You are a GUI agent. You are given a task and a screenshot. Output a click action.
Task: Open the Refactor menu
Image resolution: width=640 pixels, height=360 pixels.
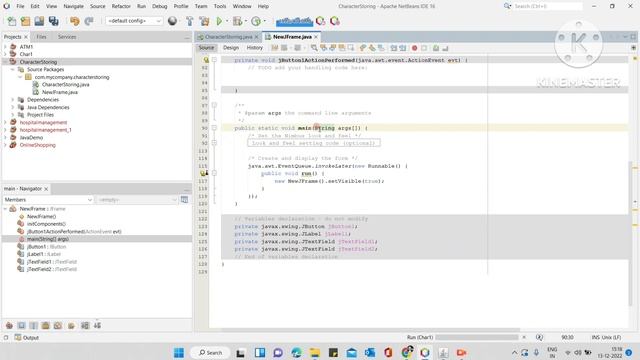tap(121, 6)
